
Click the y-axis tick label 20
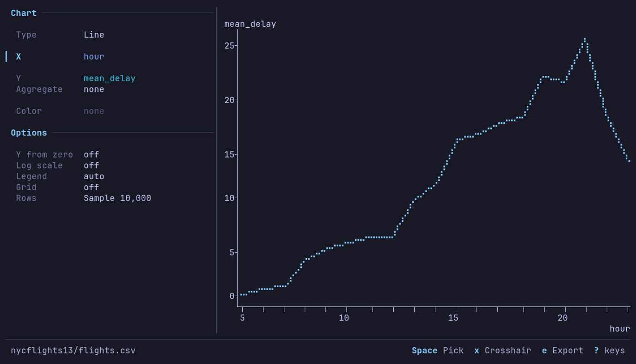click(230, 100)
